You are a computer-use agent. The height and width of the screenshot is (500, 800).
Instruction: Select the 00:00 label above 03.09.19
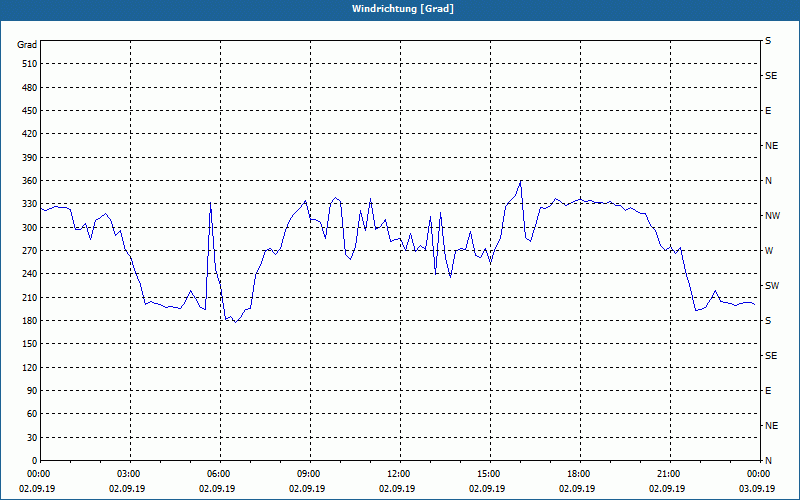[757, 473]
